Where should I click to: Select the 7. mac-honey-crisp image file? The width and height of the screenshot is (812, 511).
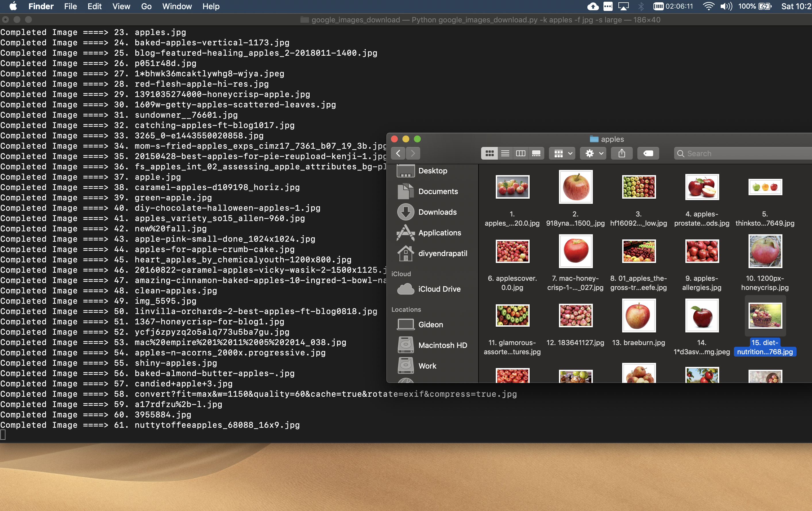click(x=575, y=251)
